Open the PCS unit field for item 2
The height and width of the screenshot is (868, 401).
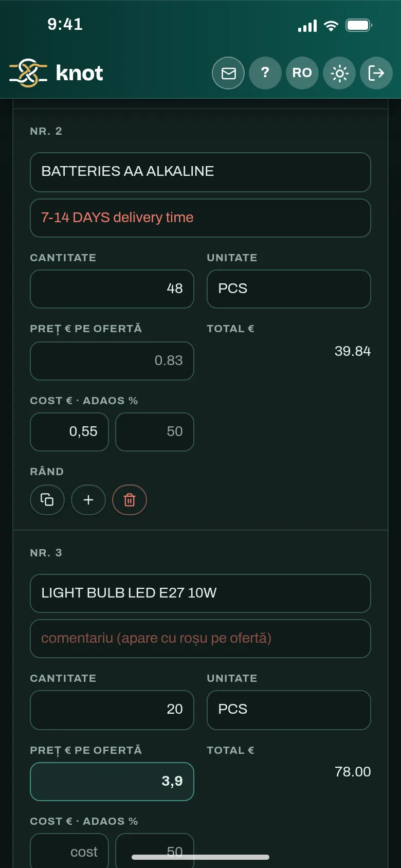[289, 289]
